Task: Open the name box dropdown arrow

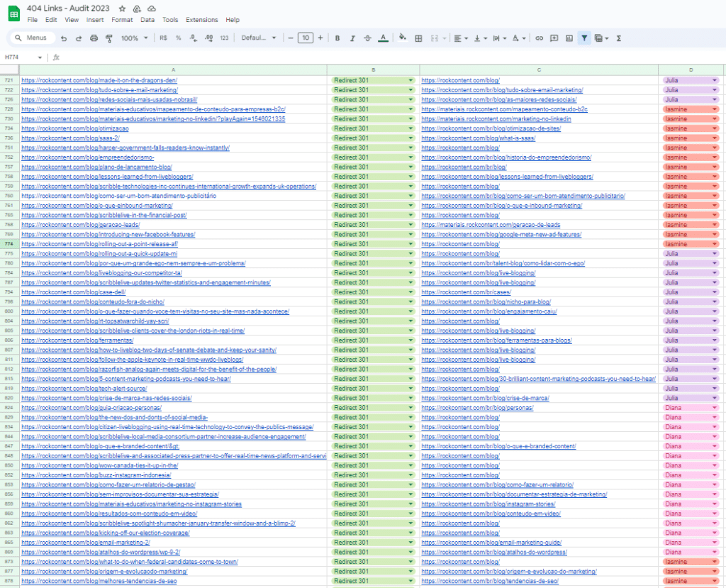Action: [x=40, y=57]
